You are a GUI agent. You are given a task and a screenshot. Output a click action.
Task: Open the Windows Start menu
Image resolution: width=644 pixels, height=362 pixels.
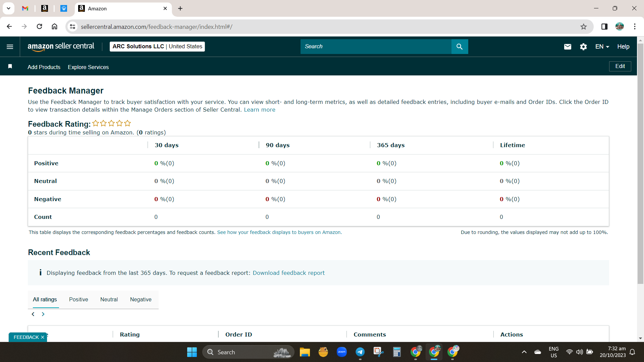pos(192,352)
